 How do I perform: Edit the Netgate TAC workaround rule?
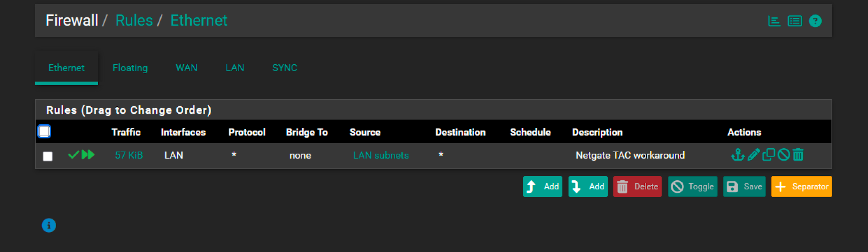754,155
